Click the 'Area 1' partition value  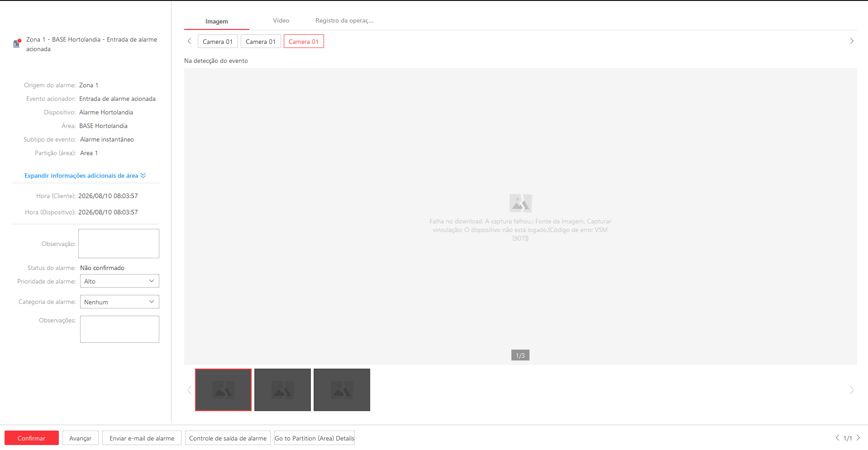[x=89, y=153]
